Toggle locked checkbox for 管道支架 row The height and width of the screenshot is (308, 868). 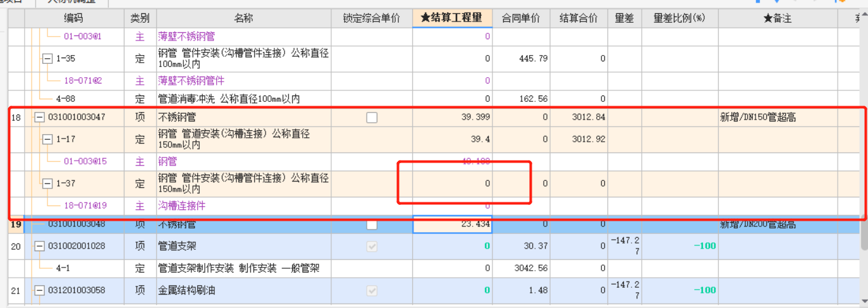point(372,246)
